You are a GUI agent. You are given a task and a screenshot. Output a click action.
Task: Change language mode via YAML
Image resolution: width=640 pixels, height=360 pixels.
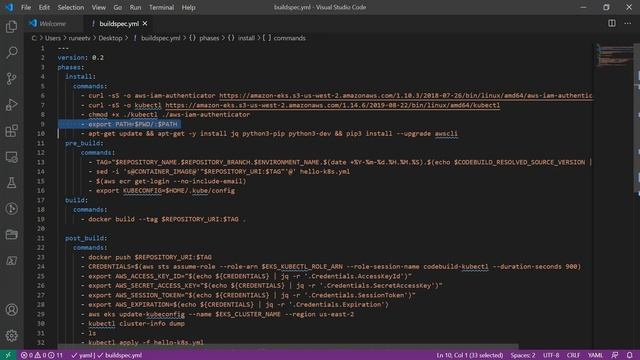[x=595, y=355]
